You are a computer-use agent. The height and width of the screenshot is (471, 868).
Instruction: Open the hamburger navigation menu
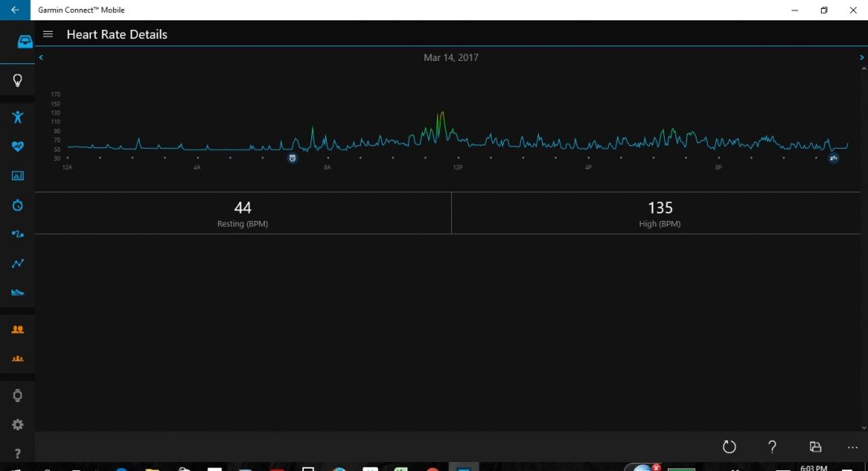coord(48,34)
